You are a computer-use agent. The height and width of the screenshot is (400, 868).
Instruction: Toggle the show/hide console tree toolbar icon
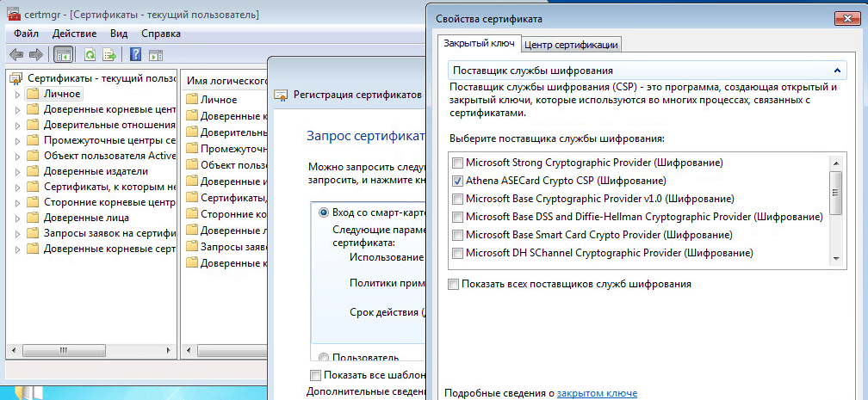pyautogui.click(x=63, y=55)
